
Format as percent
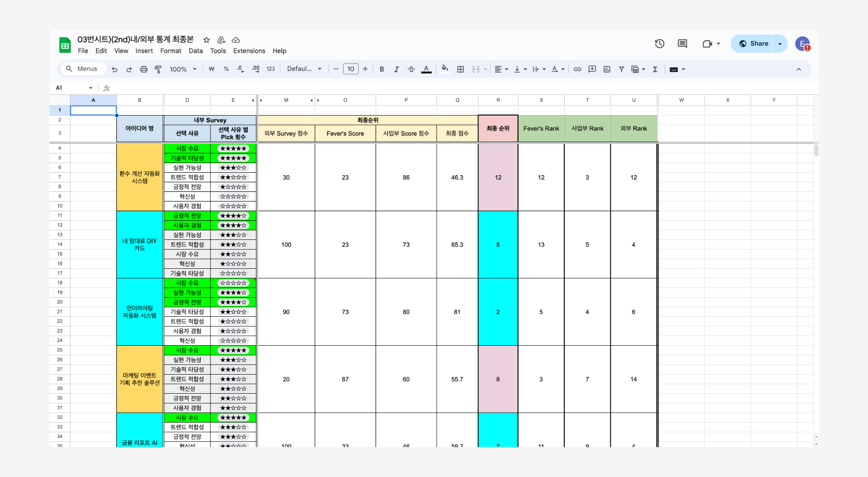[x=226, y=69]
